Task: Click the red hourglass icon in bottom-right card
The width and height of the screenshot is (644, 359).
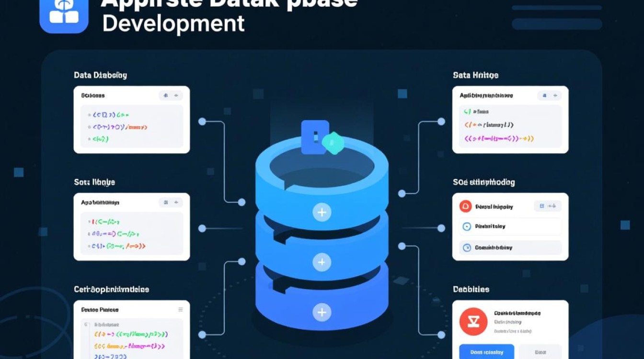Action: (x=473, y=321)
